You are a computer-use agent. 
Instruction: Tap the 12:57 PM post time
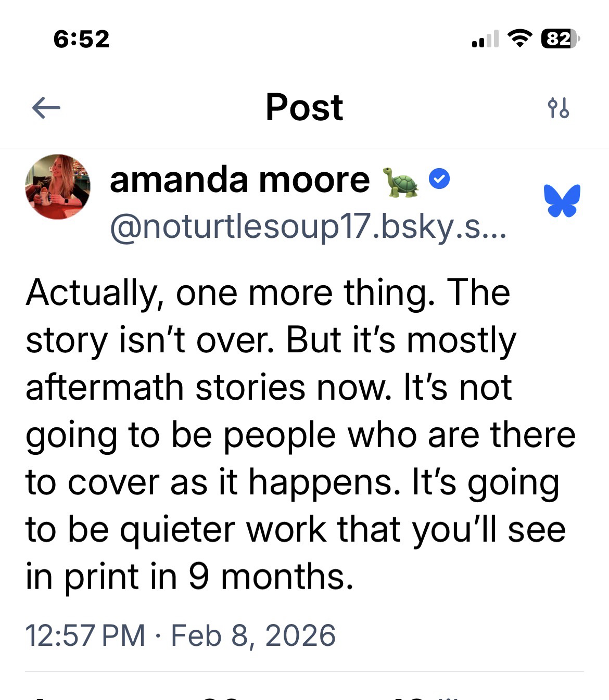[85, 635]
